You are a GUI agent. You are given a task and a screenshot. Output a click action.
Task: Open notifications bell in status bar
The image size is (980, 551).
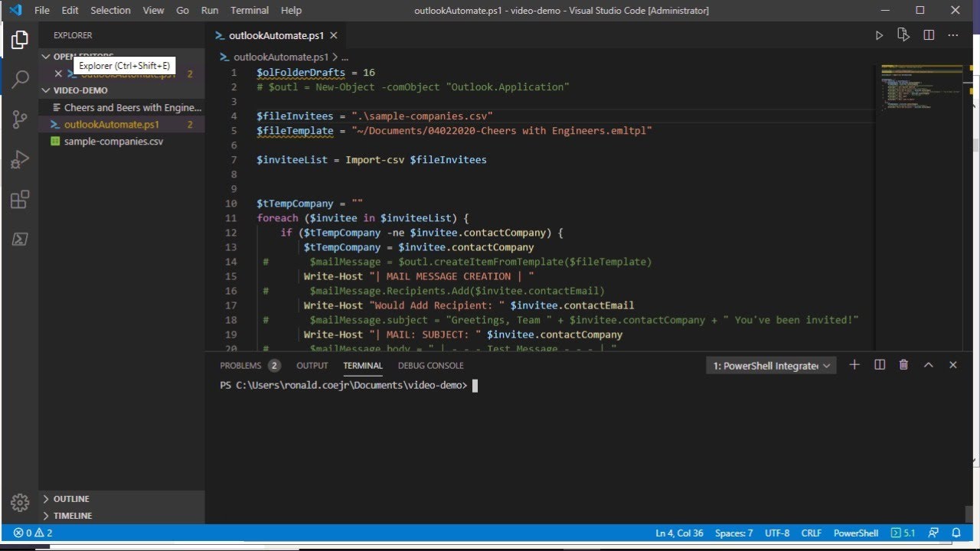click(x=956, y=533)
